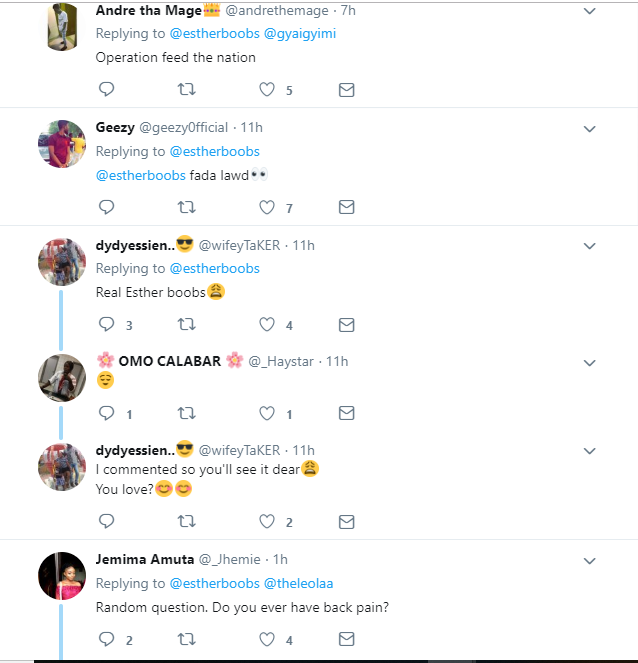Viewport: 638px width, 663px height.
Task: Open the more-options chevron on Andre's tweet
Action: (x=589, y=11)
